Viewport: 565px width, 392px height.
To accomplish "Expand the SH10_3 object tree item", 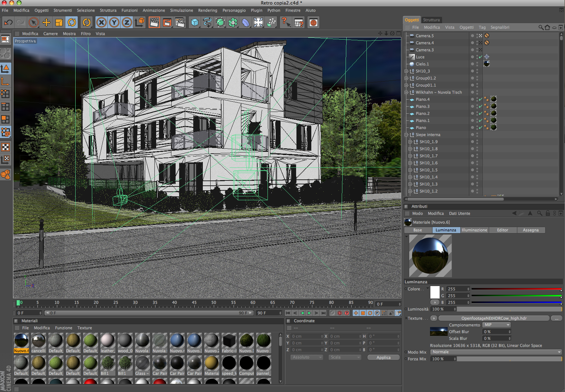I will pyautogui.click(x=406, y=71).
